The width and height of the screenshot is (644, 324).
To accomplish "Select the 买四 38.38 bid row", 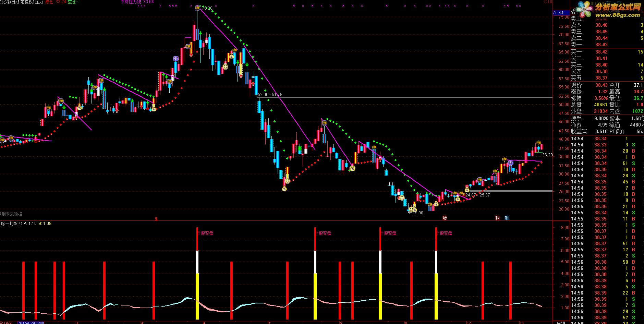I will click(x=607, y=71).
